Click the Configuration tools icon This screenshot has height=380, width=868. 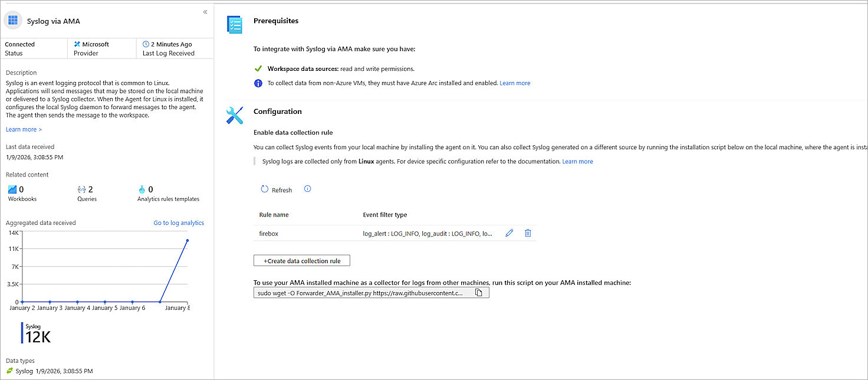235,115
